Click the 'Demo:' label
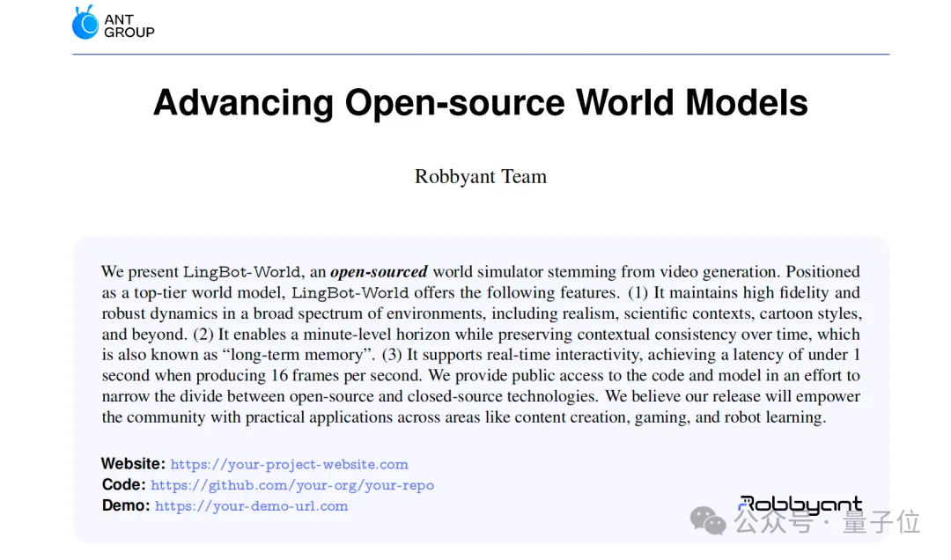This screenshot has height=560, width=951. click(x=126, y=506)
